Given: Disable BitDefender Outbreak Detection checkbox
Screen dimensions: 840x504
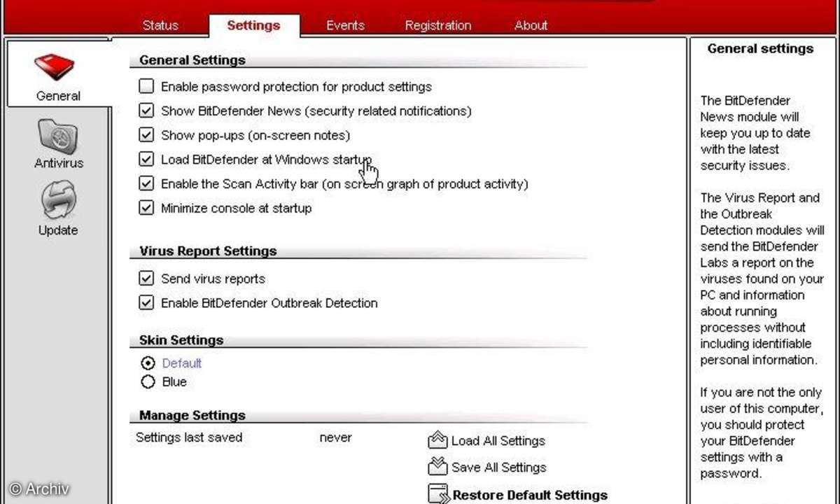Looking at the screenshot, I should click(x=146, y=303).
